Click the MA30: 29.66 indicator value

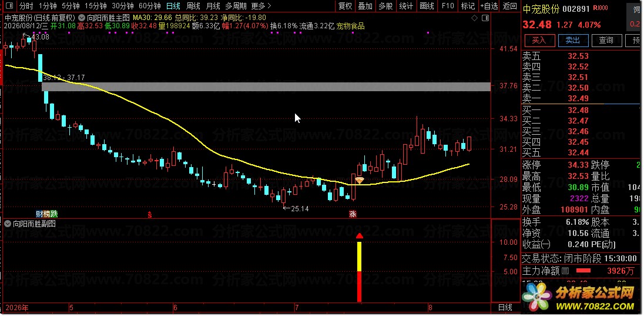pyautogui.click(x=153, y=18)
